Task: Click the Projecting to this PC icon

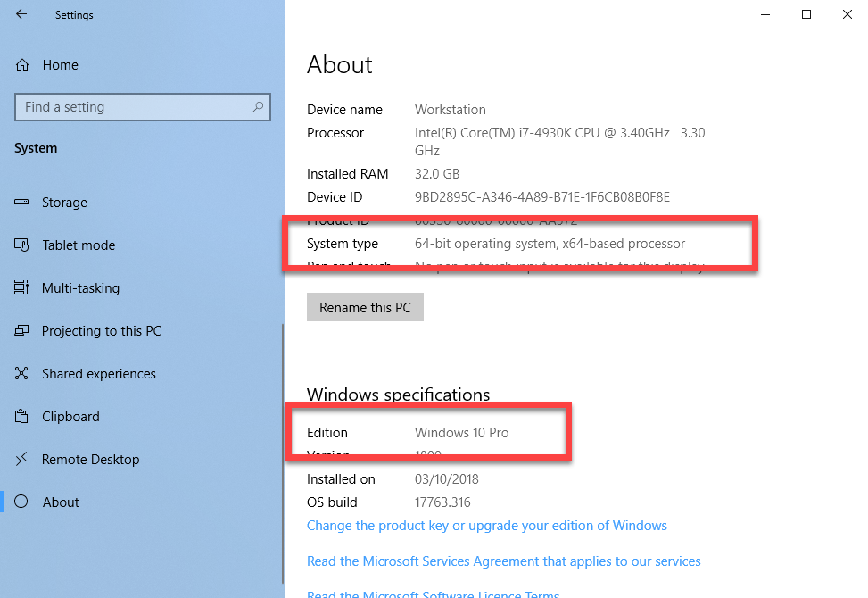Action: [x=21, y=330]
